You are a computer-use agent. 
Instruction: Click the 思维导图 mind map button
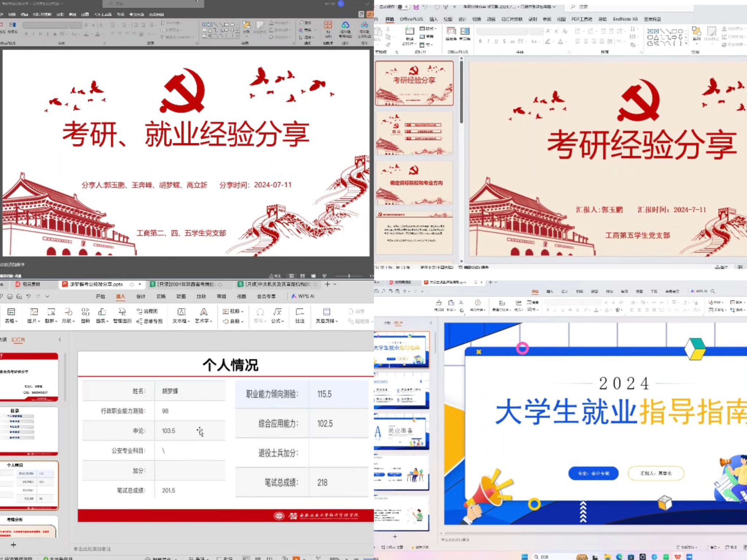tap(150, 321)
